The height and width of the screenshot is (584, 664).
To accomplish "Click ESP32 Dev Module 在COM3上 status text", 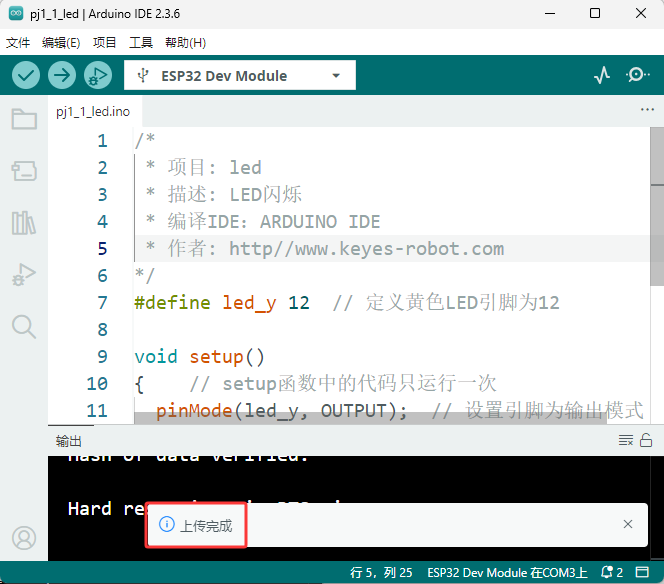I will 507,573.
